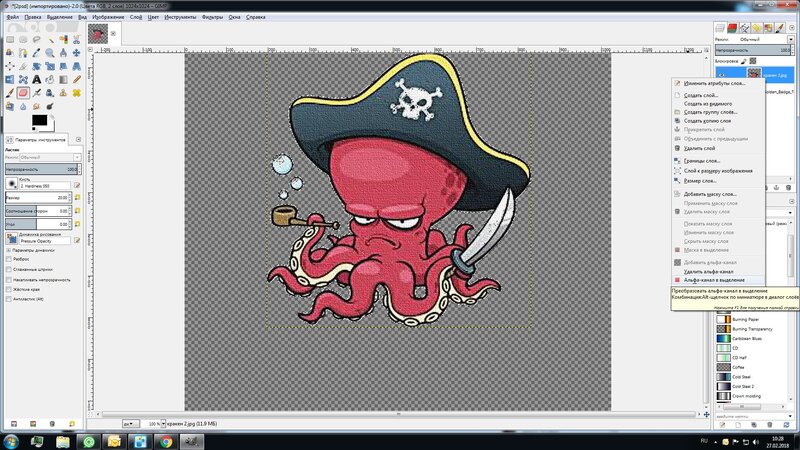Enable the Сглаженные штрихи (smooth stroke) checkbox
This screenshot has width=800, height=450.
point(9,269)
